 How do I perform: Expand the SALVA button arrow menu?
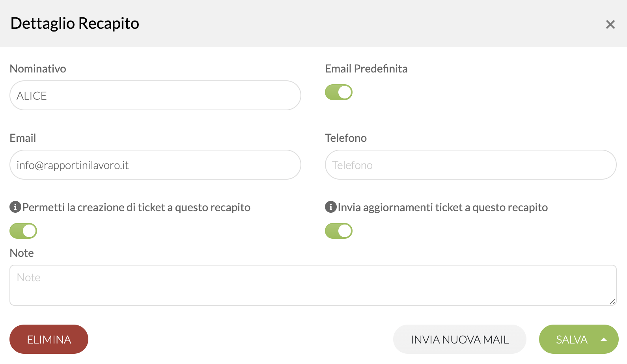click(604, 339)
